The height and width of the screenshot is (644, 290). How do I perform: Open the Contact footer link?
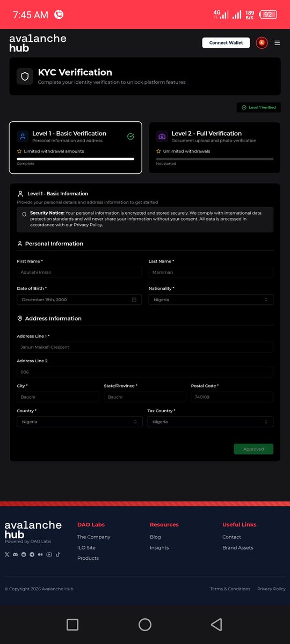(232, 537)
